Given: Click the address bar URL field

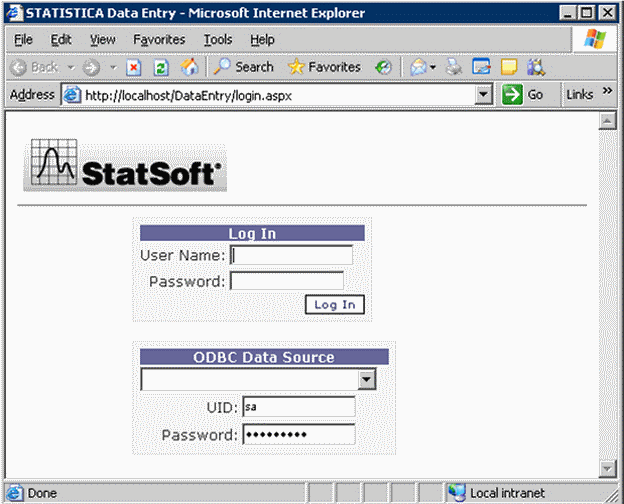Looking at the screenshot, I should pyautogui.click(x=277, y=96).
